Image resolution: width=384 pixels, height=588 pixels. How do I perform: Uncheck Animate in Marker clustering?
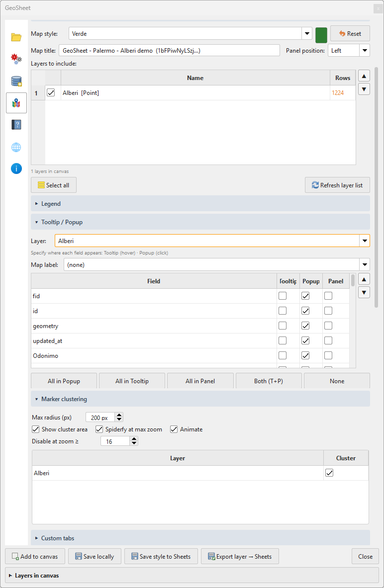[x=174, y=429]
